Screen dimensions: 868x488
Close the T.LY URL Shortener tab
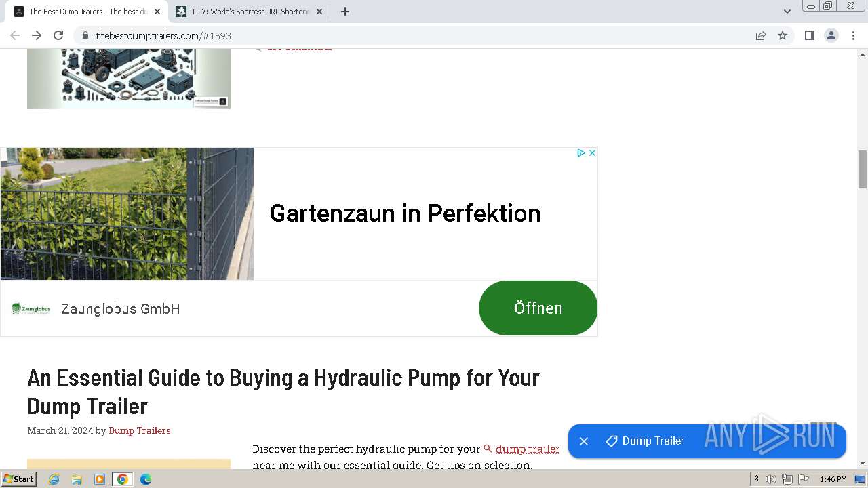click(x=319, y=12)
